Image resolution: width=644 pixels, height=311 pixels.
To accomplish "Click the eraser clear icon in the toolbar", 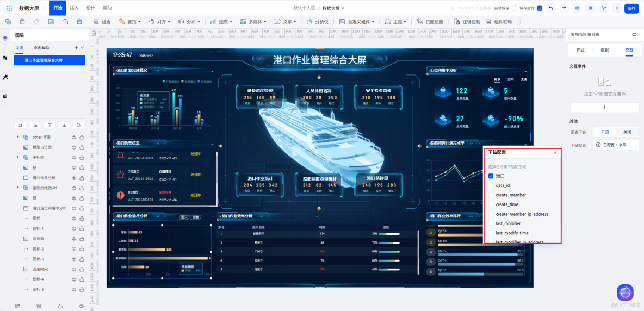I will tap(36, 22).
